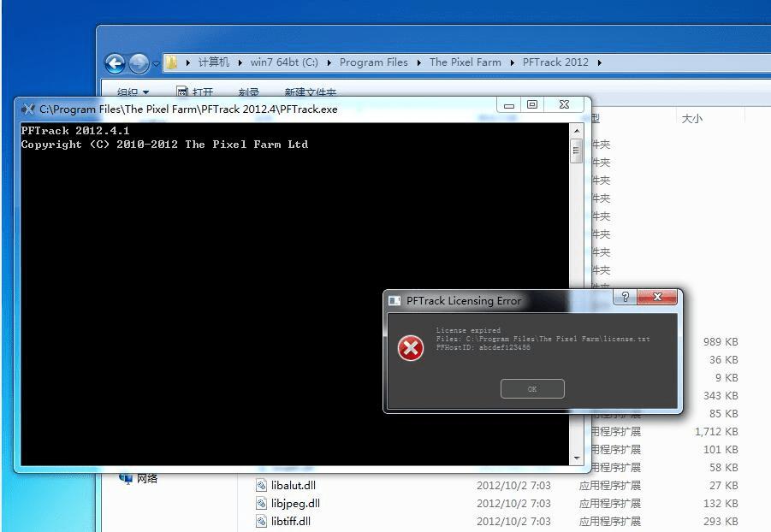Click the 58 KB size cell
Screen dimensions: 771x532
coord(723,468)
